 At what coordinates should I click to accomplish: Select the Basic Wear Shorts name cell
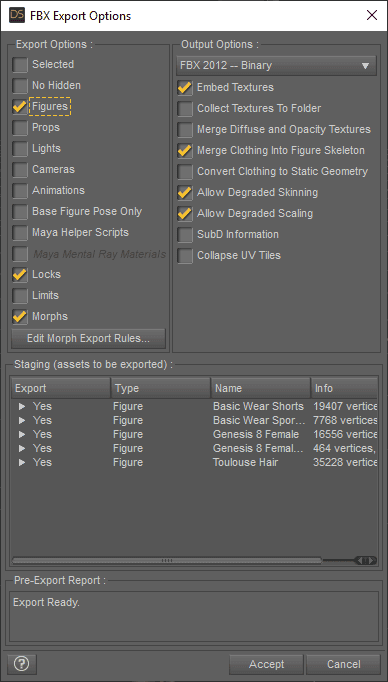[258, 407]
